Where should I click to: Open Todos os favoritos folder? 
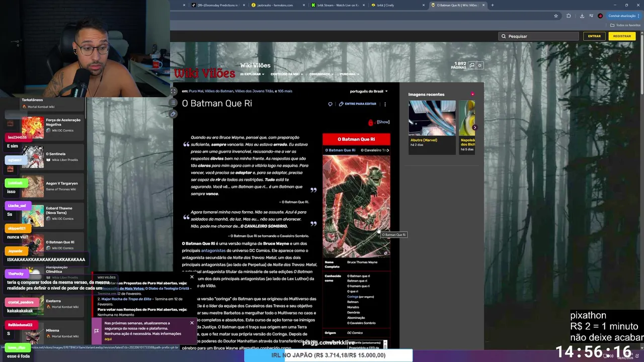[625, 25]
